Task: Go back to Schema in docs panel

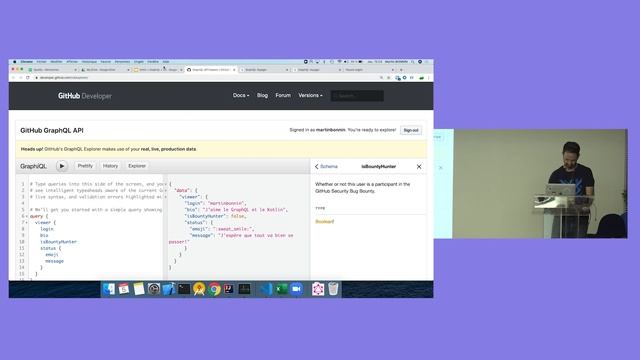Action: click(326, 167)
